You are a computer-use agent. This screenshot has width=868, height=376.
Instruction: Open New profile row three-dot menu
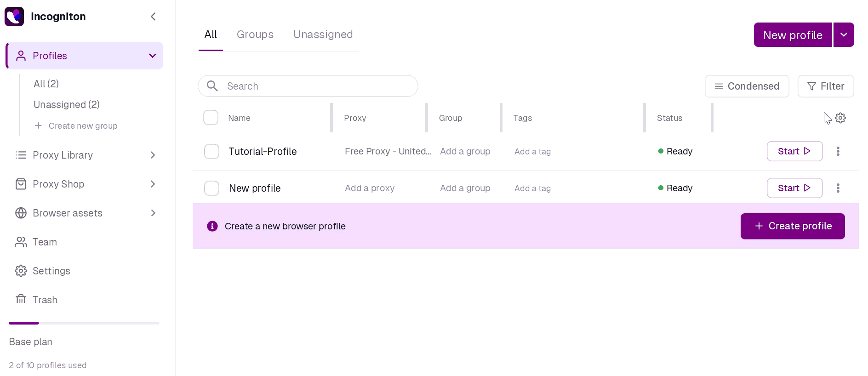[838, 188]
